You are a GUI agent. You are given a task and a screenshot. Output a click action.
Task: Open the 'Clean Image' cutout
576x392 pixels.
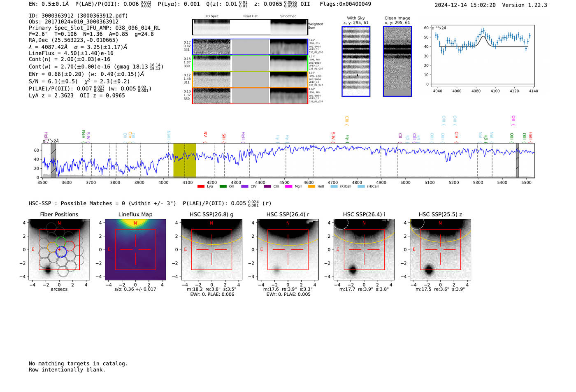coord(397,61)
